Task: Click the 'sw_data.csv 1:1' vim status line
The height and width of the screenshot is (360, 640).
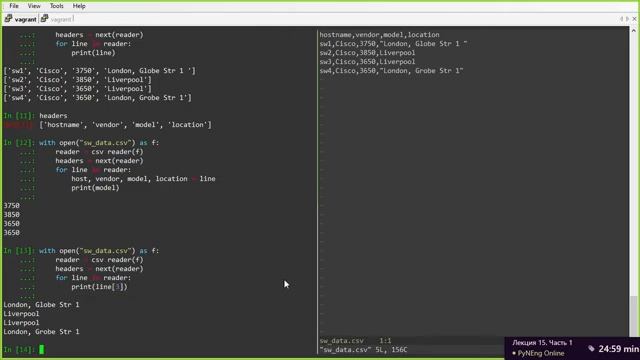Action: pos(355,340)
